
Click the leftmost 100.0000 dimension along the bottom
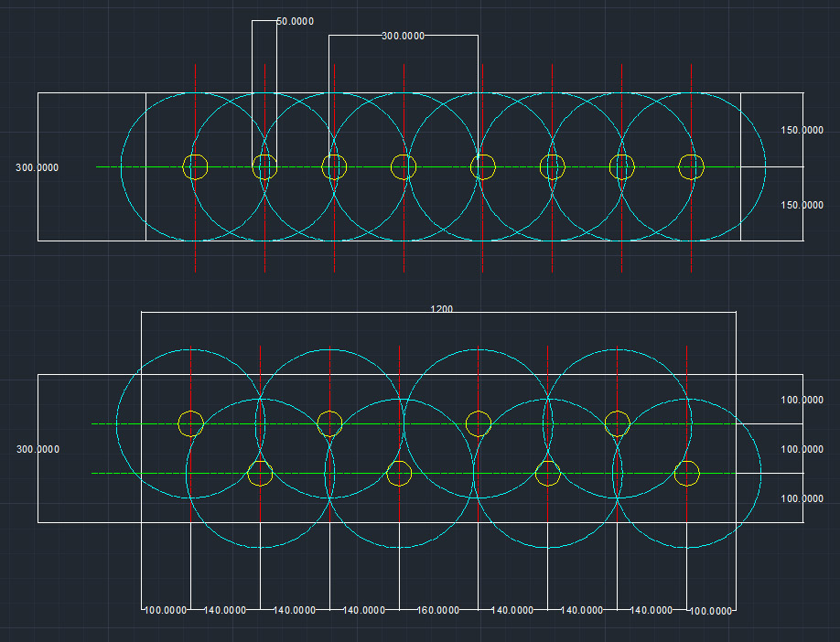click(x=166, y=610)
